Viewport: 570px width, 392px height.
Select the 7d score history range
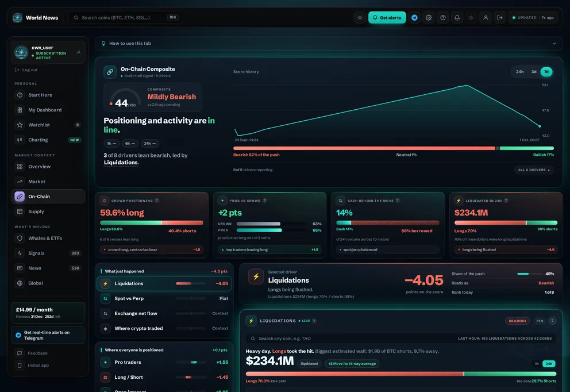tap(546, 72)
